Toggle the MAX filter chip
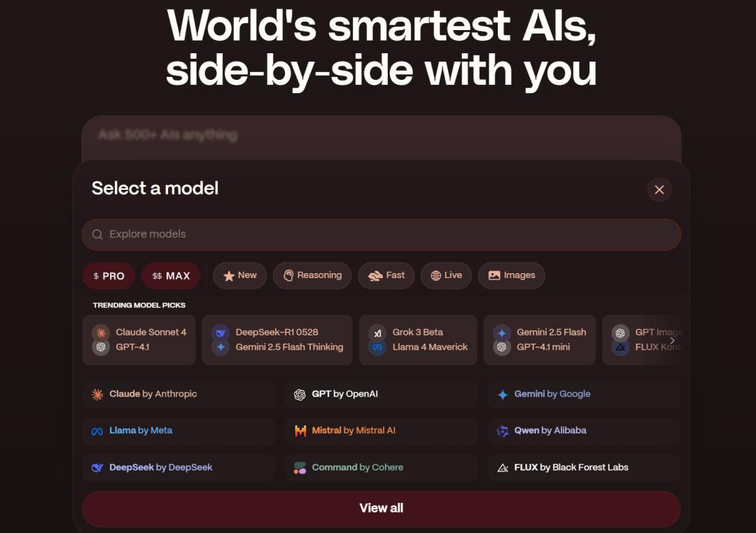Screen dimensions: 756x533 pyautogui.click(x=171, y=276)
